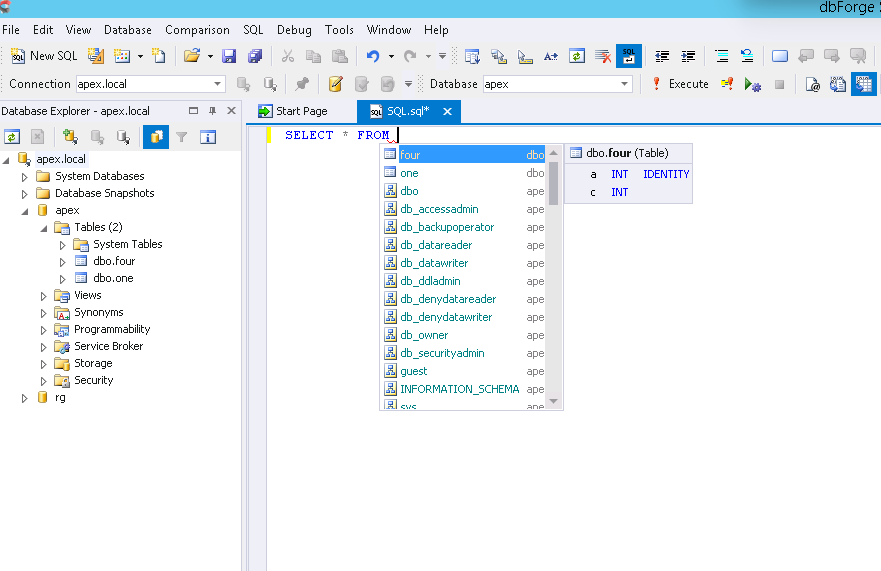Click the properties info icon in explorer
The height and width of the screenshot is (571, 881).
(208, 137)
